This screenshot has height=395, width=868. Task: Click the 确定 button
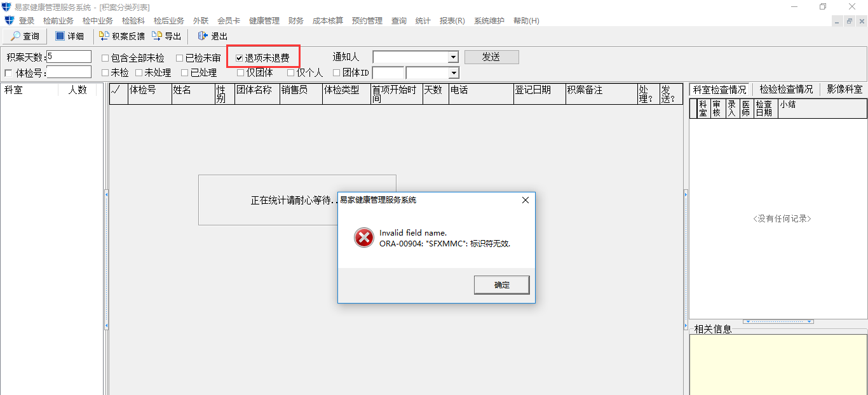[502, 285]
